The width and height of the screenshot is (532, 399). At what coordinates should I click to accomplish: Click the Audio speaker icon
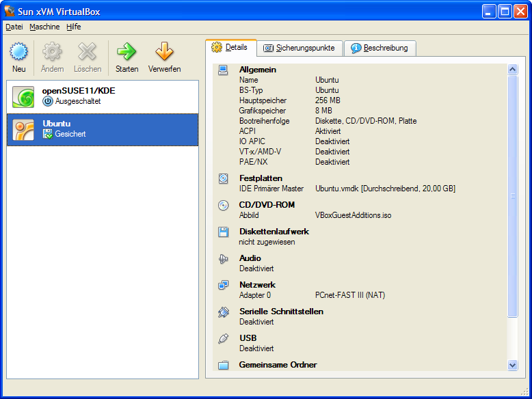(224, 259)
